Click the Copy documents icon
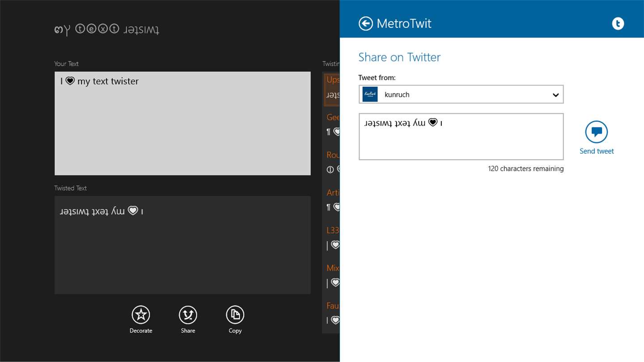644x362 pixels. click(235, 315)
